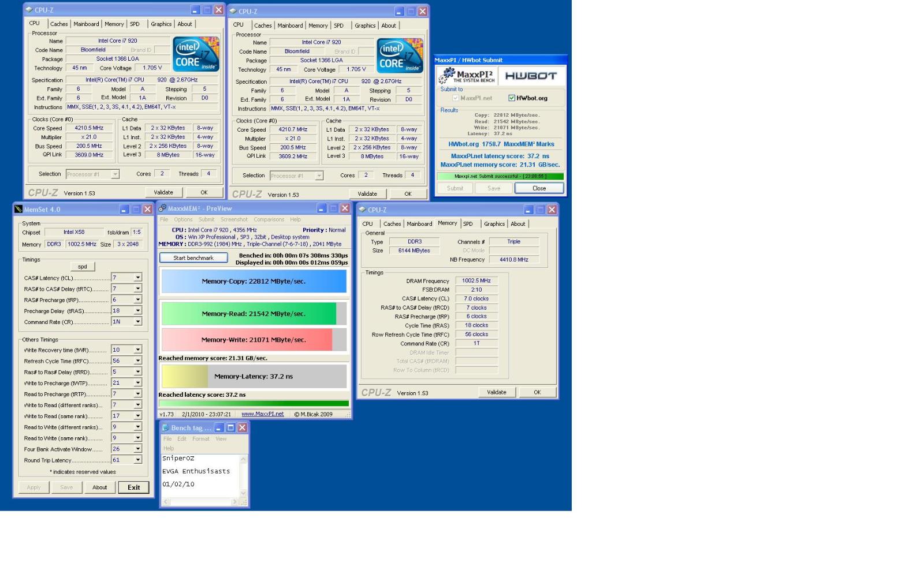
Task: Click the fsb/dram 1:5 field in MemSet
Action: 137,232
